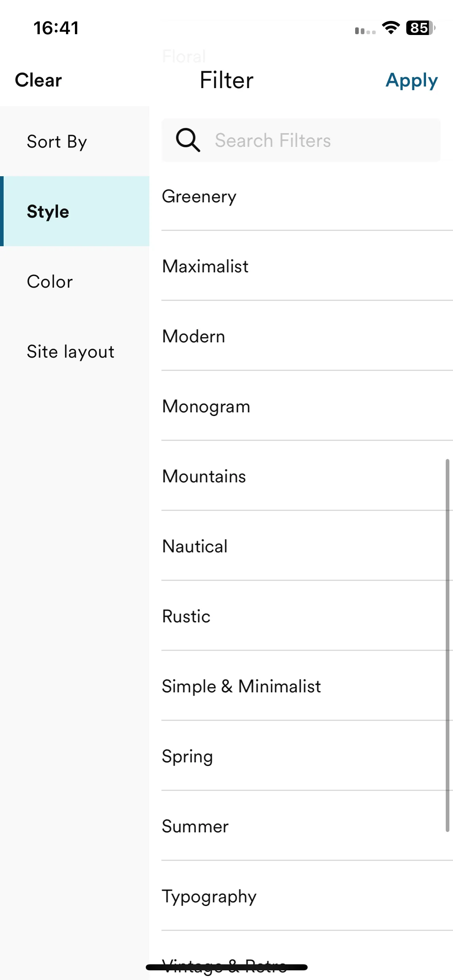Tap the cellular signal bars icon
The height and width of the screenshot is (980, 453).
[x=365, y=31]
